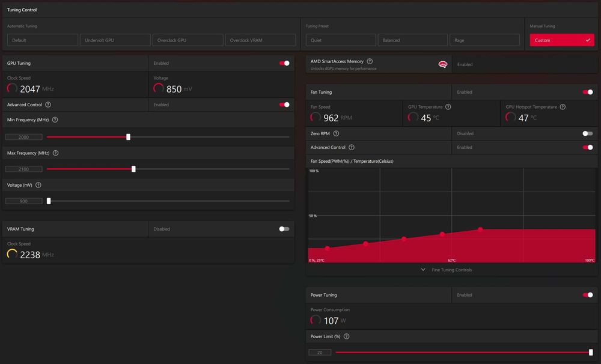The height and width of the screenshot is (364, 601).
Task: Expand Fine Tuning Controls chevron
Action: tap(423, 270)
